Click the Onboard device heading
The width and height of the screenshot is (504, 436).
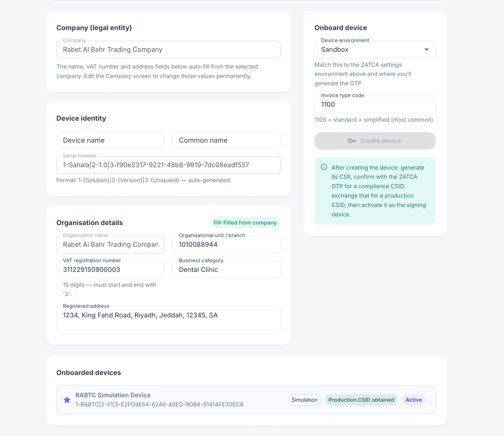point(341,28)
